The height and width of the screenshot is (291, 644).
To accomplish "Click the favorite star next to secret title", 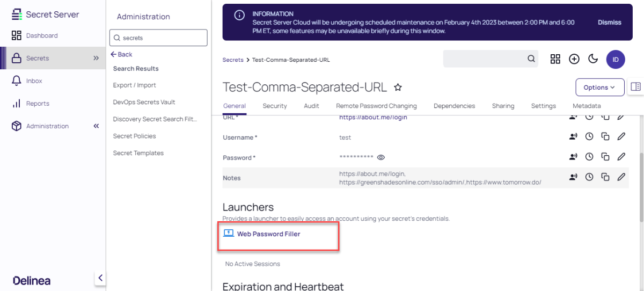I will tap(398, 87).
